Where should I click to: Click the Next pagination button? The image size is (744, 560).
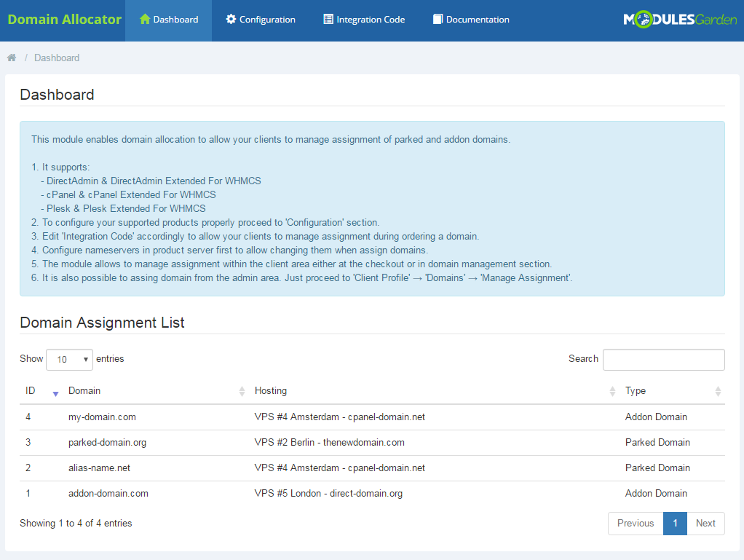coord(705,523)
